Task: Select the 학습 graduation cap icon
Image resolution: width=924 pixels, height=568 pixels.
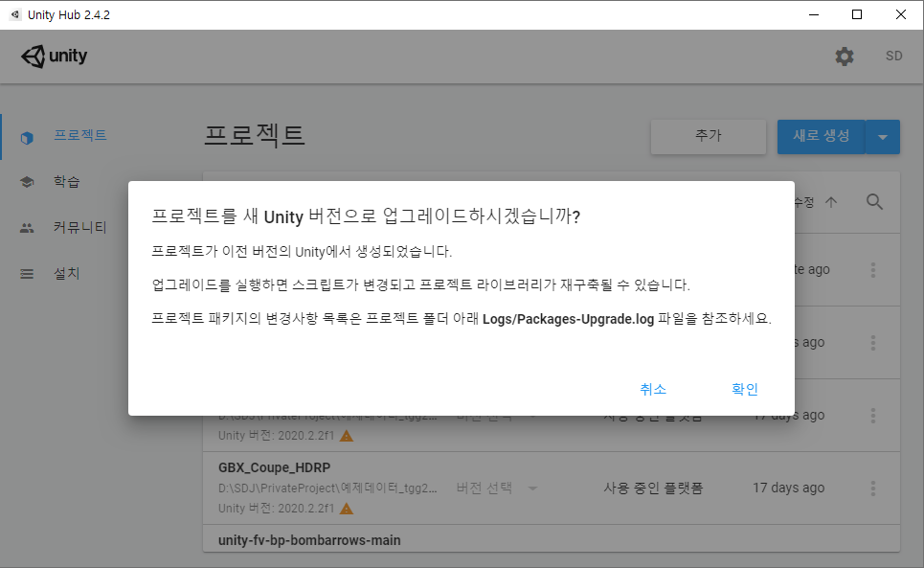Action: pyautogui.click(x=27, y=182)
